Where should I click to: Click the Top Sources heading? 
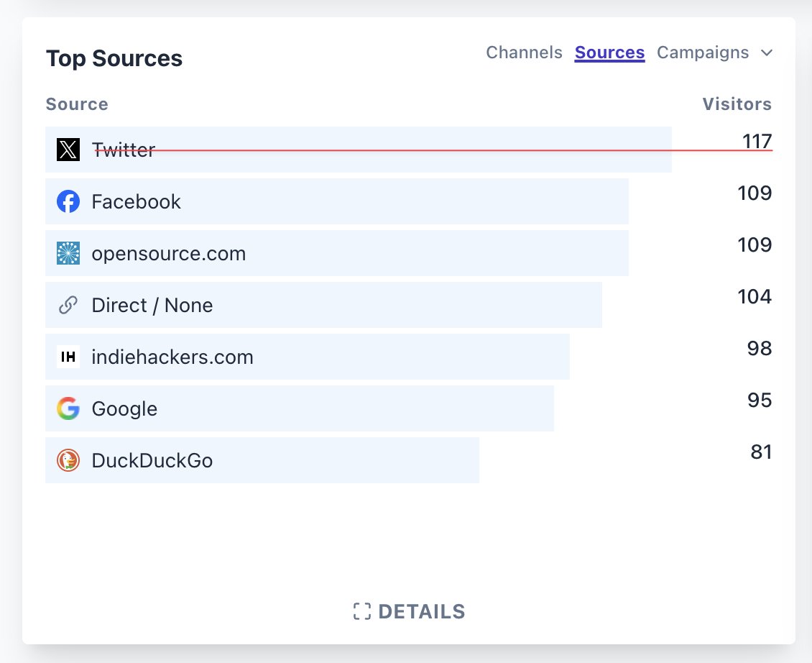click(x=114, y=58)
